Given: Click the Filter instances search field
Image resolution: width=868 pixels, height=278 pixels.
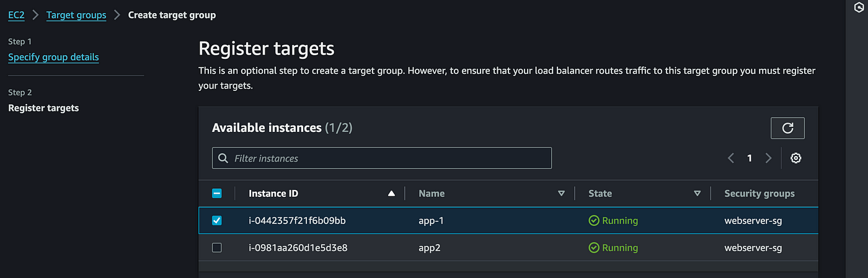Looking at the screenshot, I should click(x=382, y=158).
